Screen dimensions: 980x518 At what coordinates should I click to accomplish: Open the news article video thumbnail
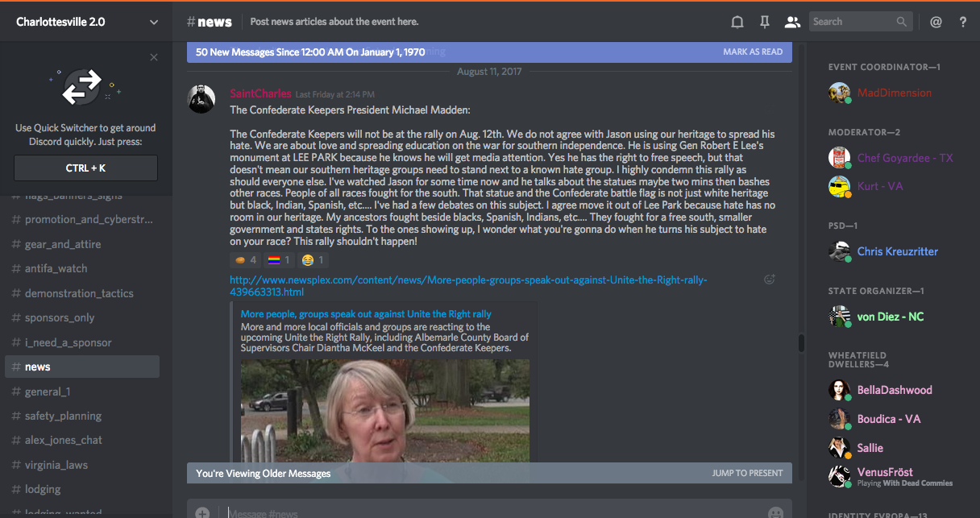coord(385,410)
